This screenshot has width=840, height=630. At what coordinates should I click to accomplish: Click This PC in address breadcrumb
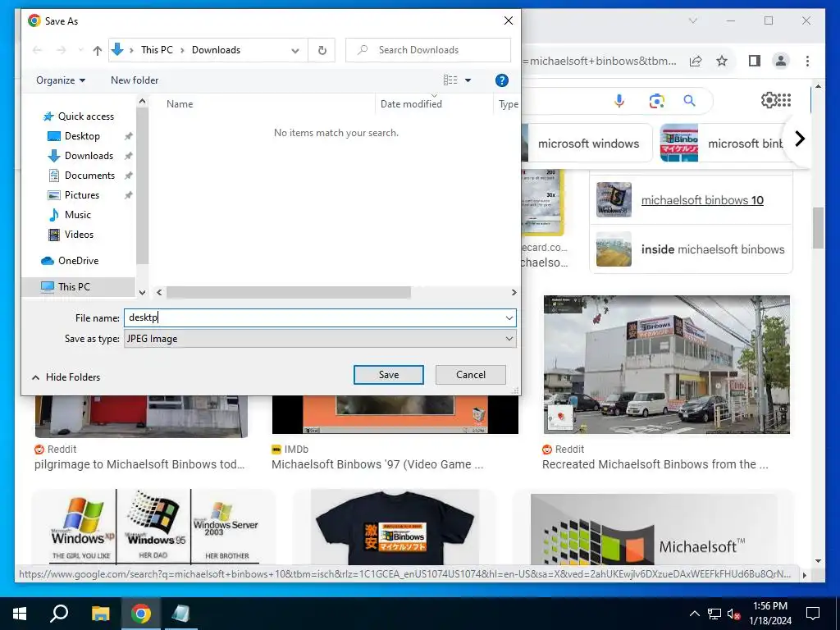pos(157,50)
